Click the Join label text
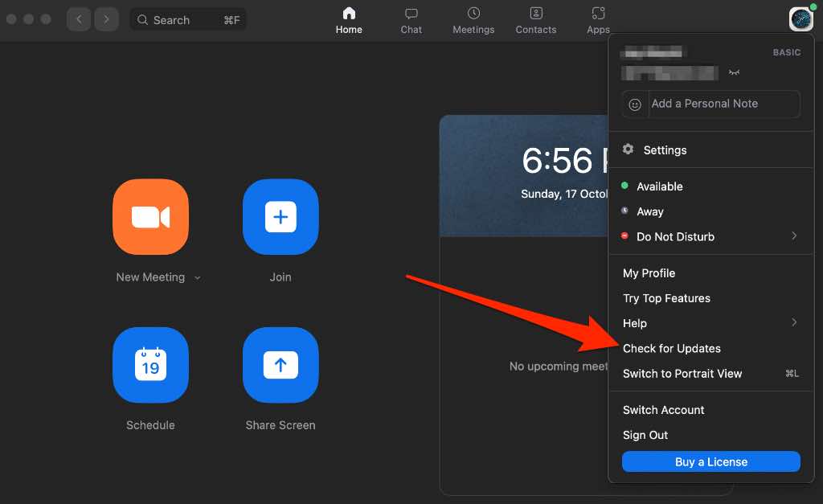Image resolution: width=823 pixels, height=504 pixels. click(x=280, y=277)
